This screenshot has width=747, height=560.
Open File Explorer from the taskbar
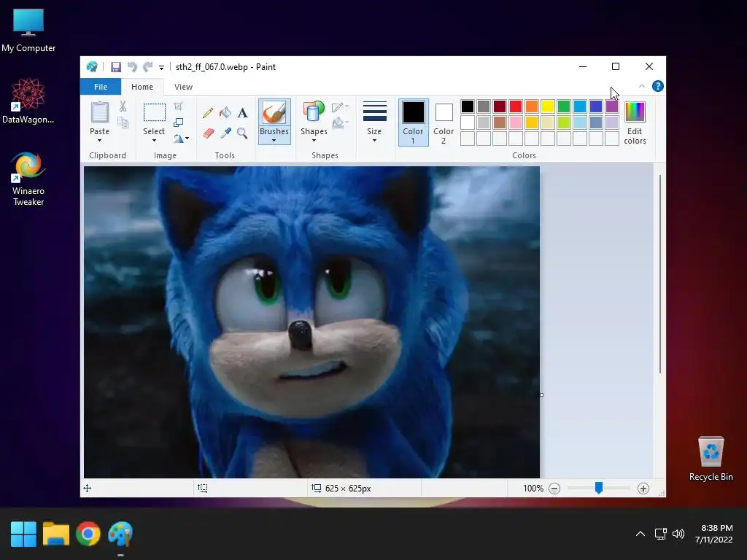[x=55, y=534]
